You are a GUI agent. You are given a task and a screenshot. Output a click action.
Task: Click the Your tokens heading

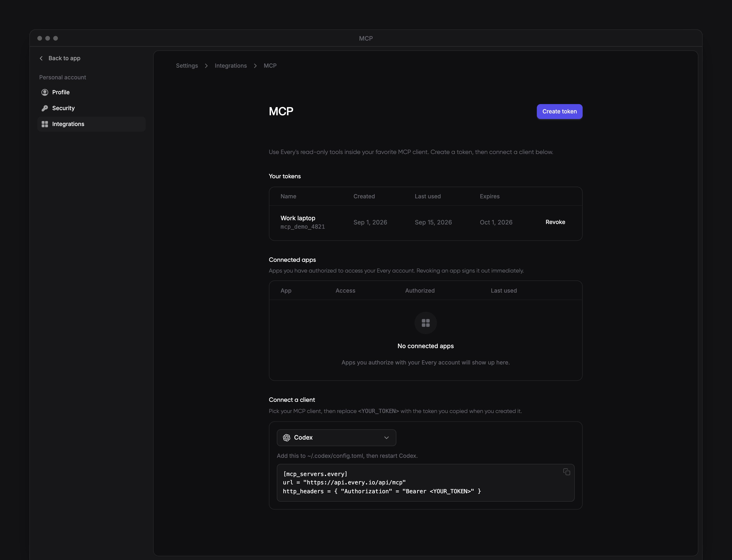click(x=285, y=176)
